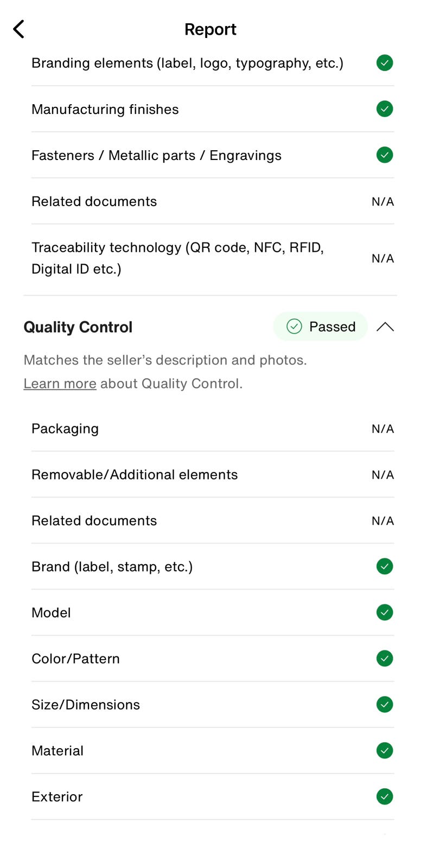The image size is (421, 868).
Task: Click N/A beside Quality Control Related documents
Action: tap(382, 521)
